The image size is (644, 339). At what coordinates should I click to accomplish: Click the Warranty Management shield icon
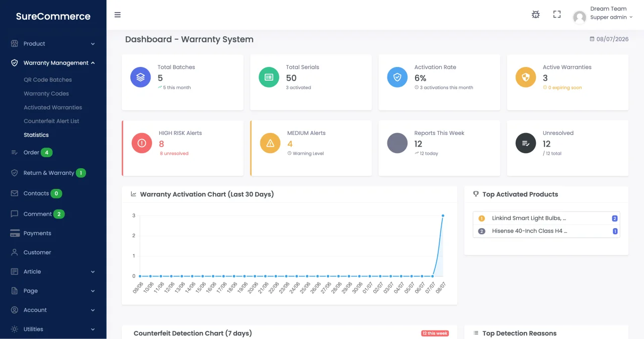[15, 63]
